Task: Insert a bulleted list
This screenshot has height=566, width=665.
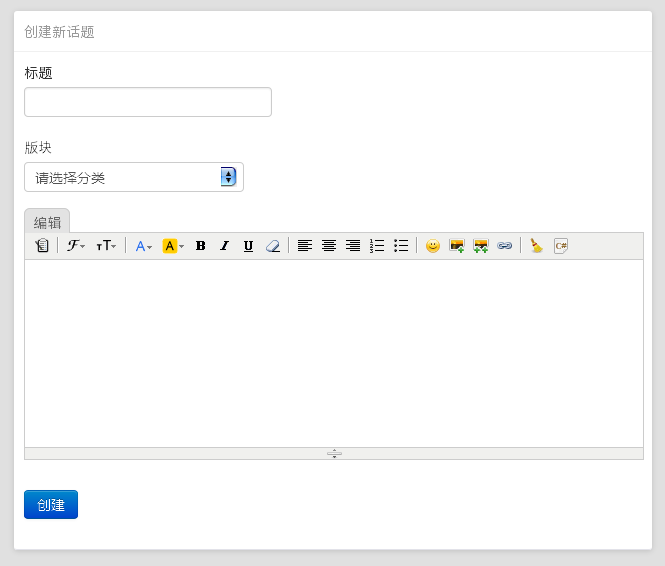Action: [x=401, y=246]
